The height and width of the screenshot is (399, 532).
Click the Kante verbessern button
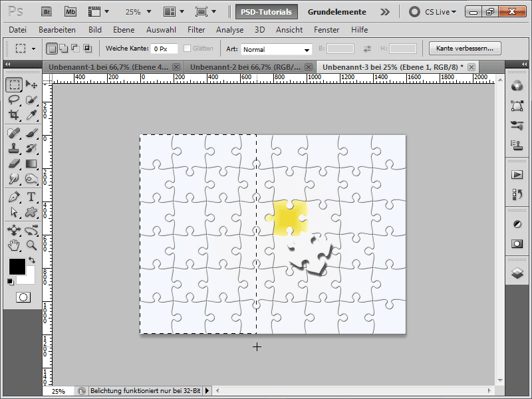[x=465, y=48]
